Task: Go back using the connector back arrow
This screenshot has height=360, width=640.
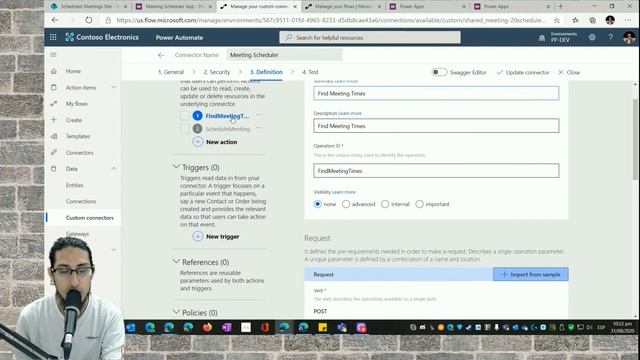Action: tap(161, 55)
